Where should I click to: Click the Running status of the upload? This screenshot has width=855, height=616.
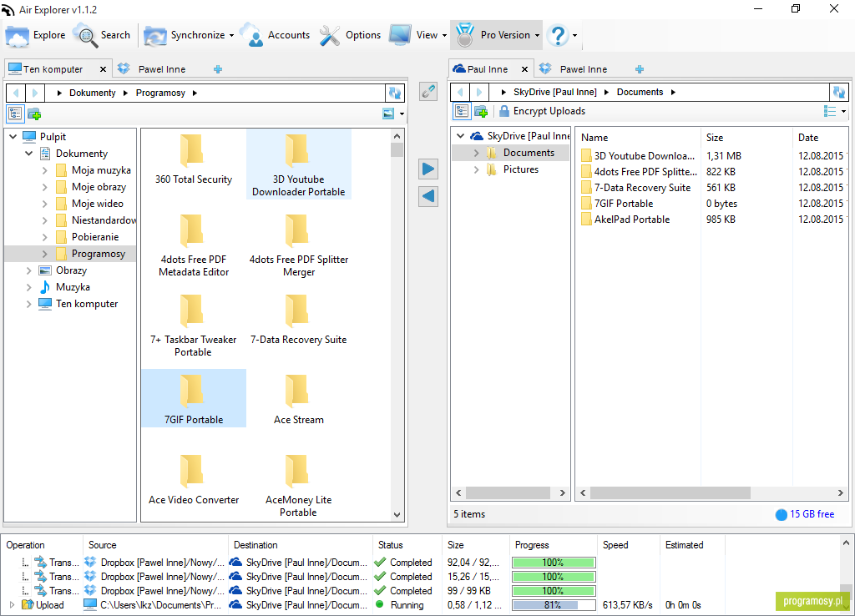(x=407, y=605)
